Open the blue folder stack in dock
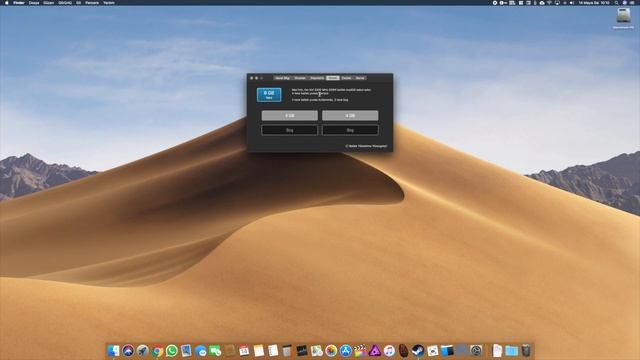640x360 pixels. coord(511,351)
